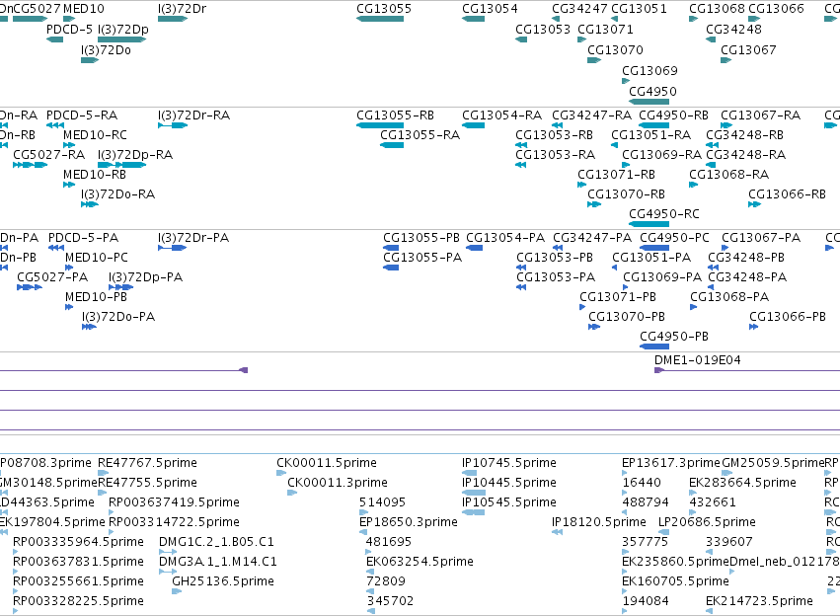
Task: Click the EK214723.5prime EST label
Action: tap(759, 601)
